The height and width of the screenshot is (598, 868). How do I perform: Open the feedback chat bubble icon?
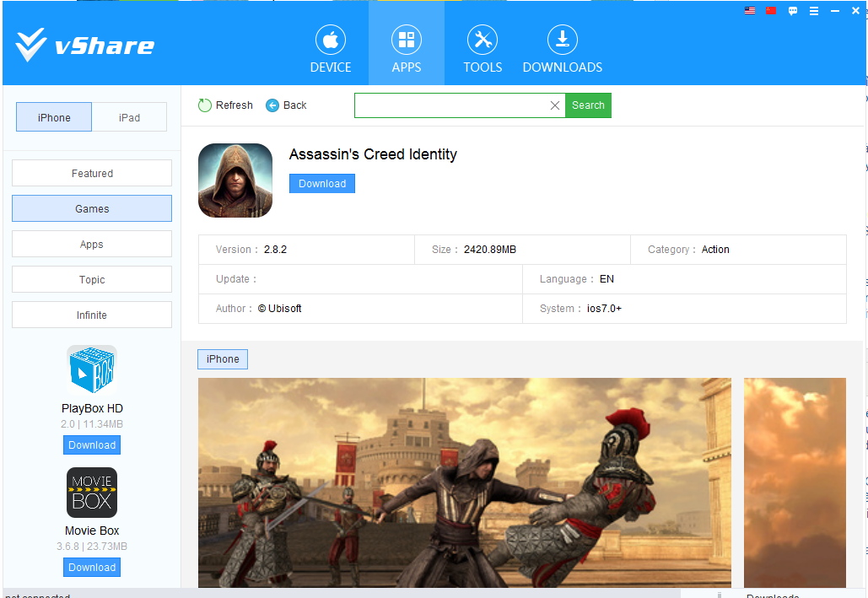pos(793,11)
